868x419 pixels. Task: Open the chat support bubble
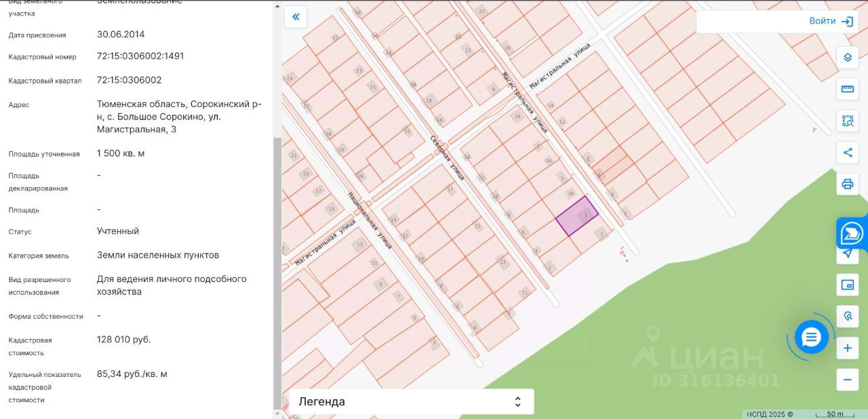(812, 337)
